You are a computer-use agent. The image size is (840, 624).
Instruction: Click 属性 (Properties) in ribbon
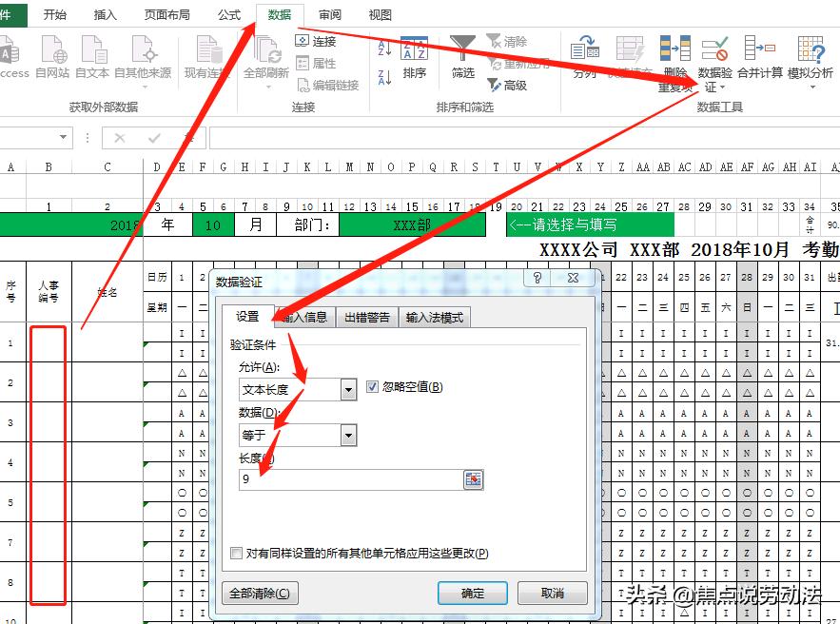(x=316, y=63)
